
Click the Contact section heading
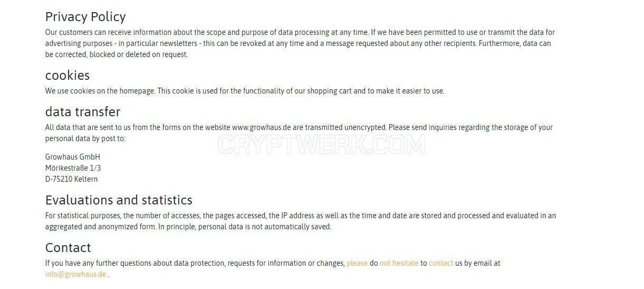(68, 247)
